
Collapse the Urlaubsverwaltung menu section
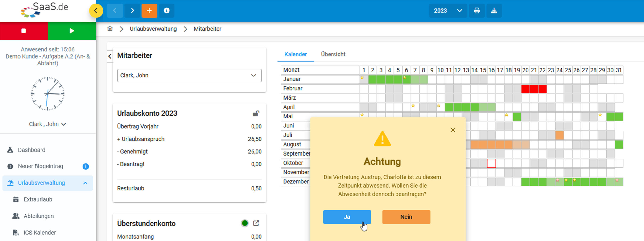pos(85,183)
